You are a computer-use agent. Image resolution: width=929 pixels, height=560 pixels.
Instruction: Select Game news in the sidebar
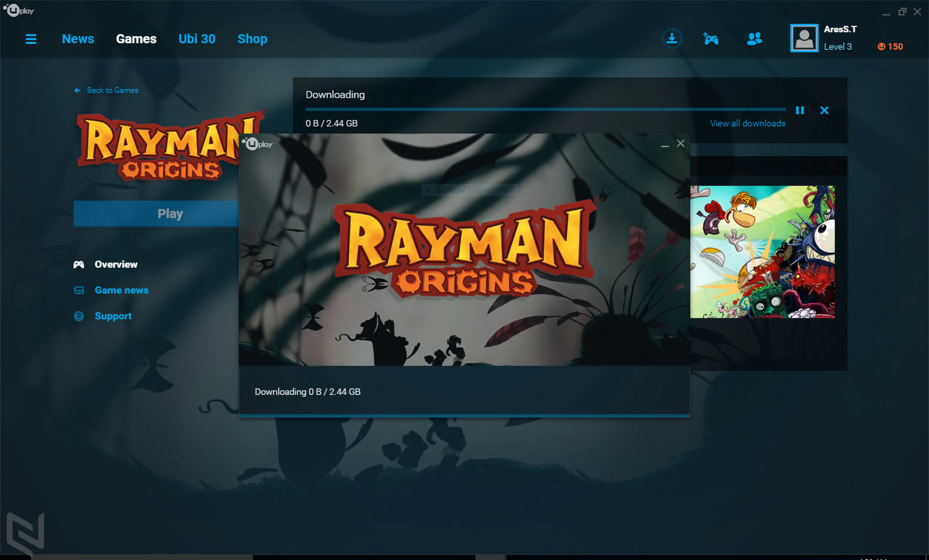pos(122,290)
